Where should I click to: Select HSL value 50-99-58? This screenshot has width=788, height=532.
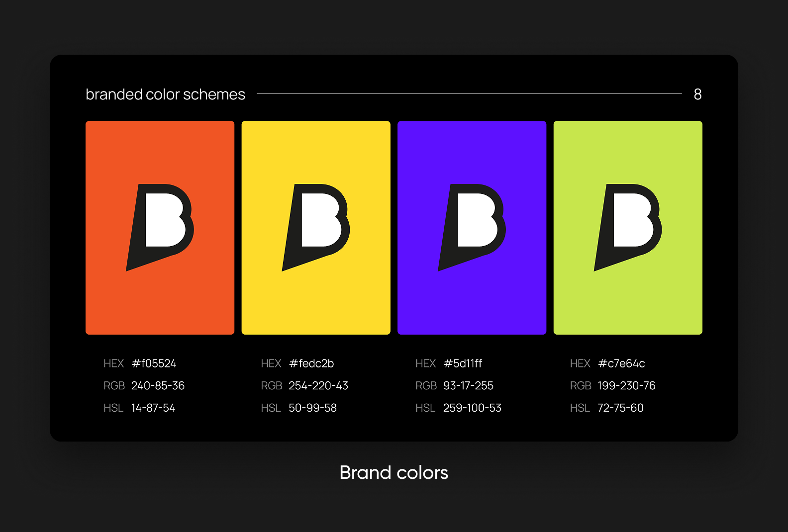[312, 408]
